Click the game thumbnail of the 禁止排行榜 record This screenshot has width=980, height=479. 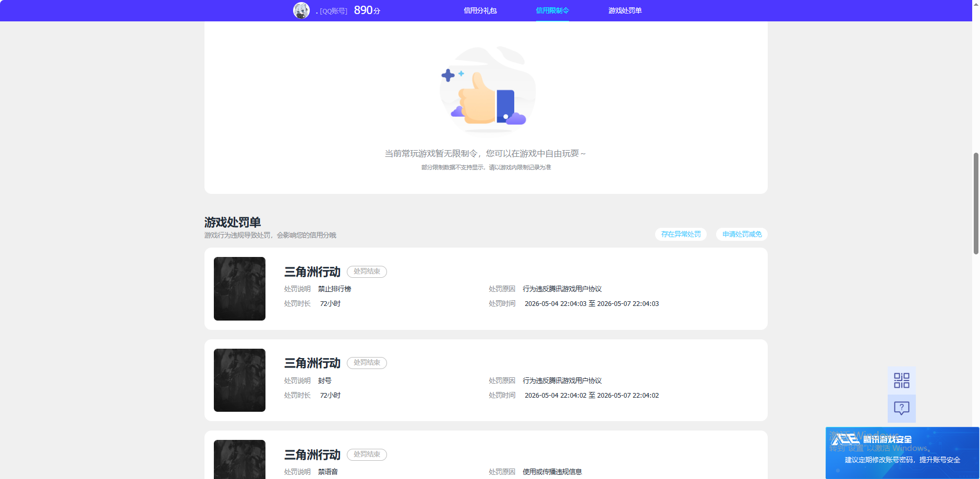tap(239, 289)
